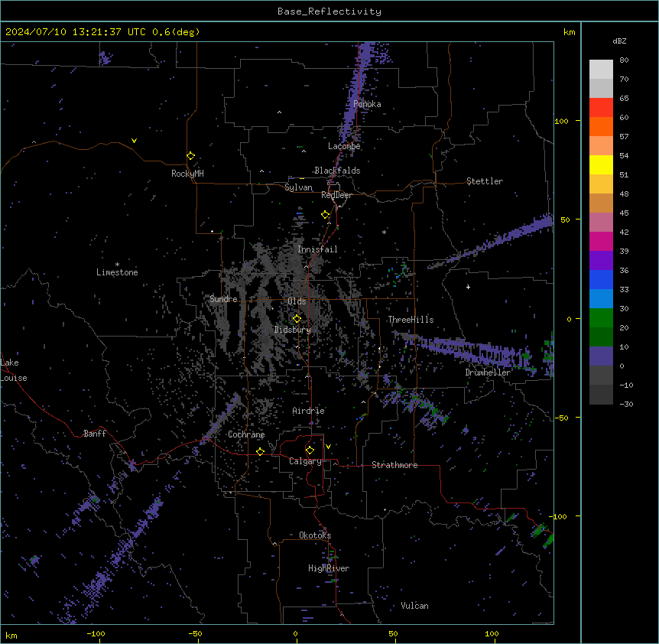
Task: Click the -30 value on the dBZ legend
Action: coord(626,405)
